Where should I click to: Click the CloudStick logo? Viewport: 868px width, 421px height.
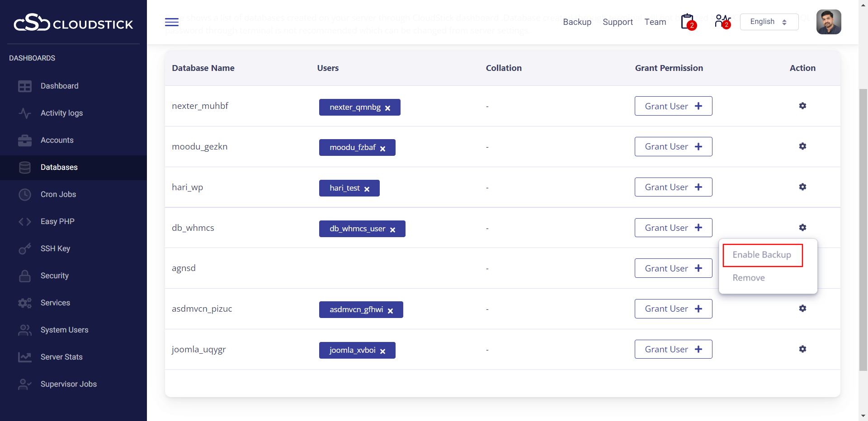pyautogui.click(x=73, y=23)
